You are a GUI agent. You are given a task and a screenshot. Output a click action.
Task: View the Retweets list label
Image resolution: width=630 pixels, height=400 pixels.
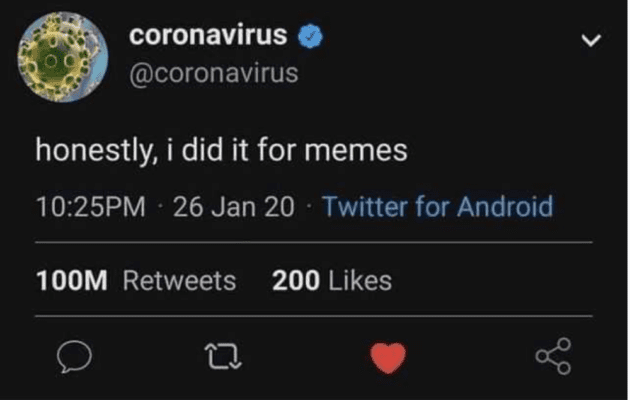pyautogui.click(x=179, y=281)
